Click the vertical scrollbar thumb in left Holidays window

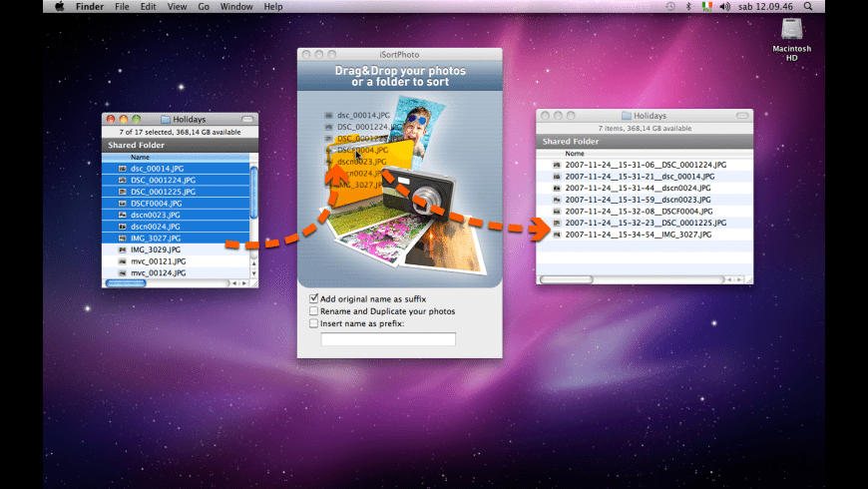click(x=254, y=193)
